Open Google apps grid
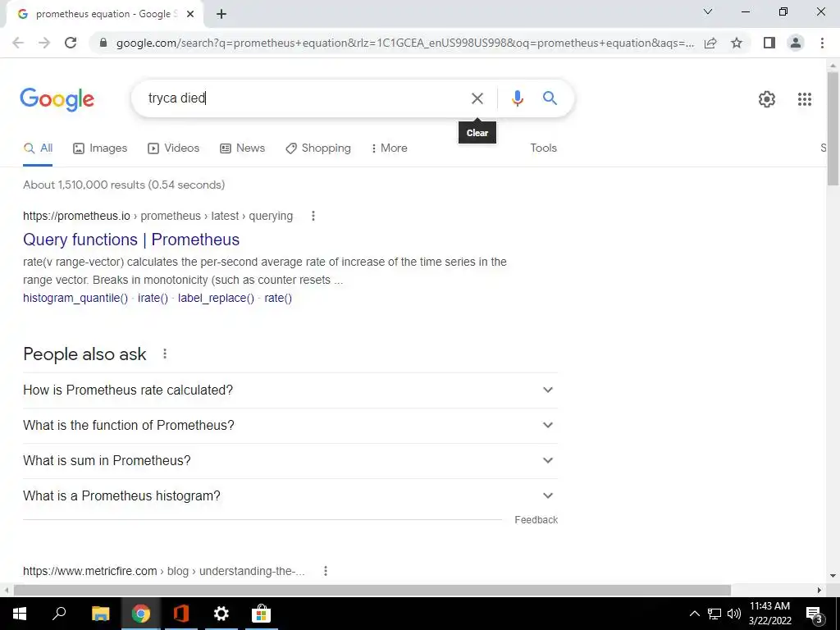 [805, 99]
